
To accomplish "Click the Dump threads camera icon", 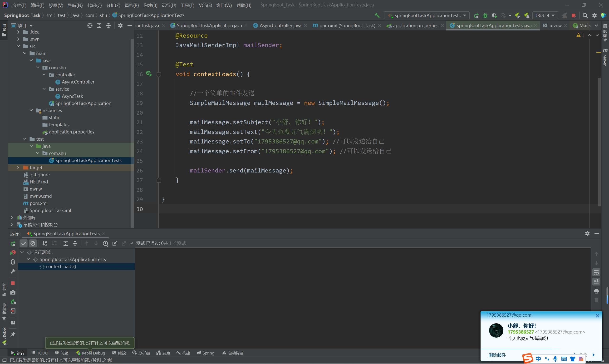I will pyautogui.click(x=13, y=292).
